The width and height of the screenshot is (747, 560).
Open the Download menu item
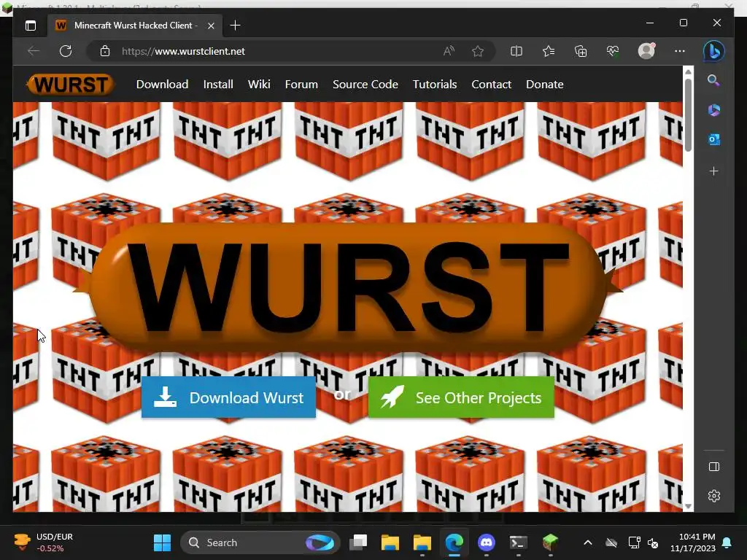coord(163,85)
